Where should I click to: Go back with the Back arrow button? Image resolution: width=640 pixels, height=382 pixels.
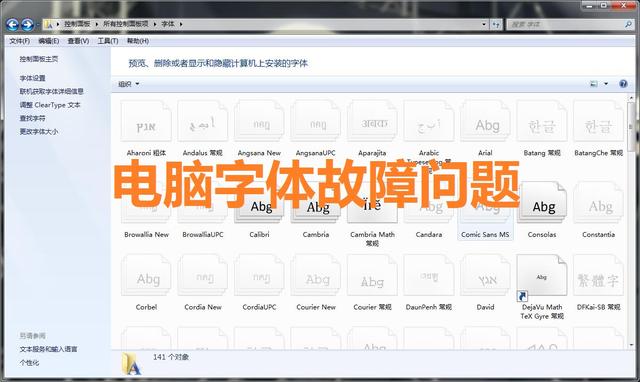(x=12, y=25)
